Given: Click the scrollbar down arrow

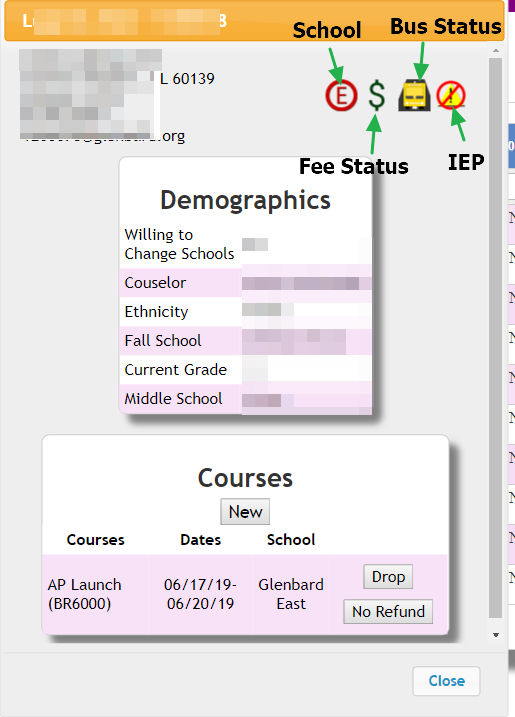Looking at the screenshot, I should coord(496,635).
